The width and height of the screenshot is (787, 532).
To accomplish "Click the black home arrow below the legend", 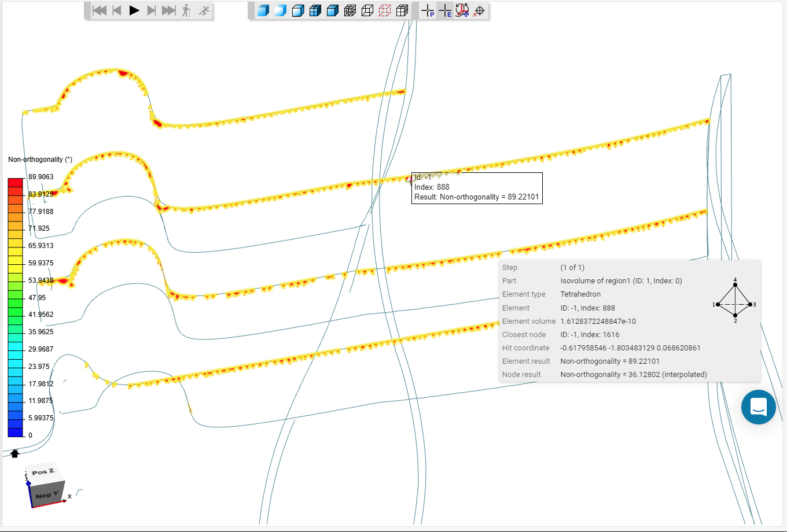I will [x=15, y=453].
